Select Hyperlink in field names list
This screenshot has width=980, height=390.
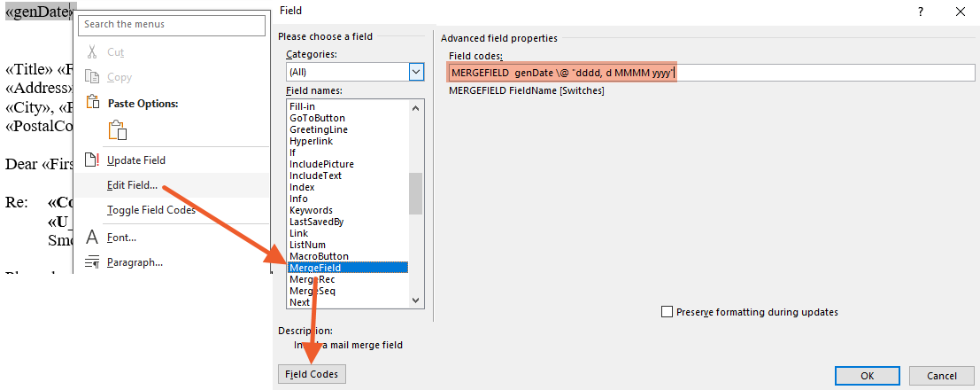(309, 141)
